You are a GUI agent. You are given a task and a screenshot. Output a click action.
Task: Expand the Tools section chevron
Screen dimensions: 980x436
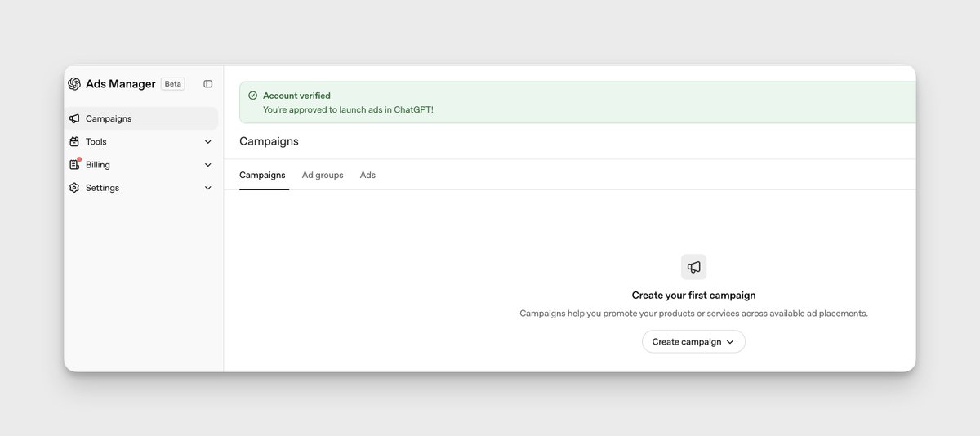(x=207, y=142)
